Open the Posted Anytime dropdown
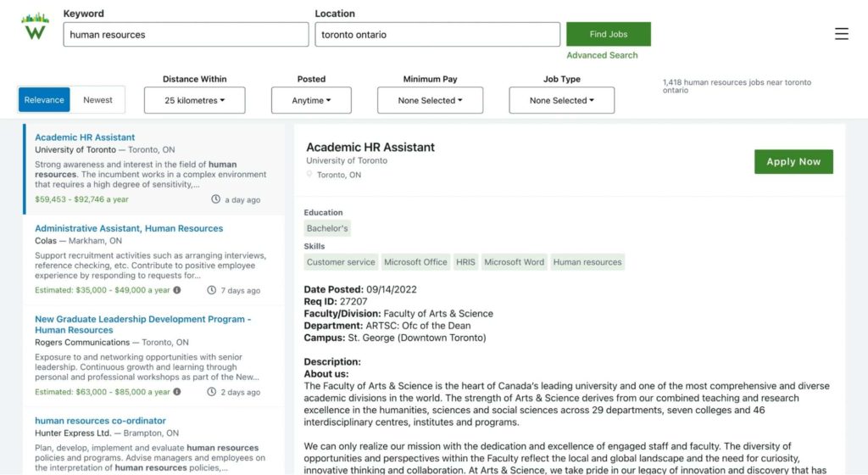Viewport: 868px width, 475px height. tap(311, 100)
